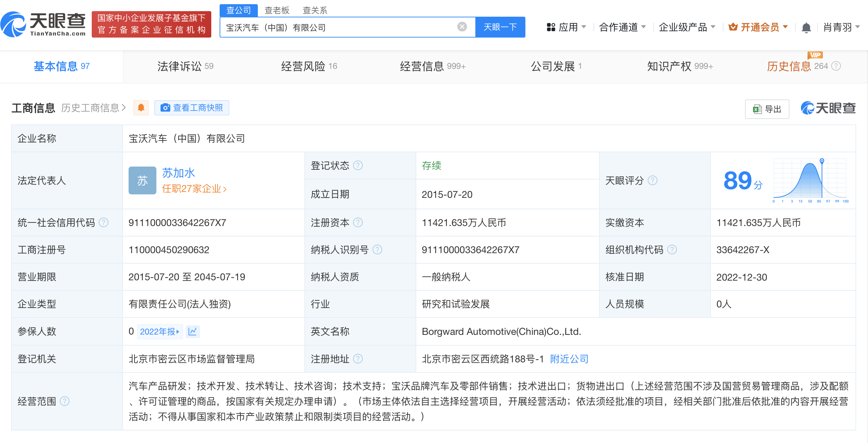Viewport: 868px width, 443px height.
Task: Click the orange alert bell beside 历史工商信息
Action: [141, 108]
